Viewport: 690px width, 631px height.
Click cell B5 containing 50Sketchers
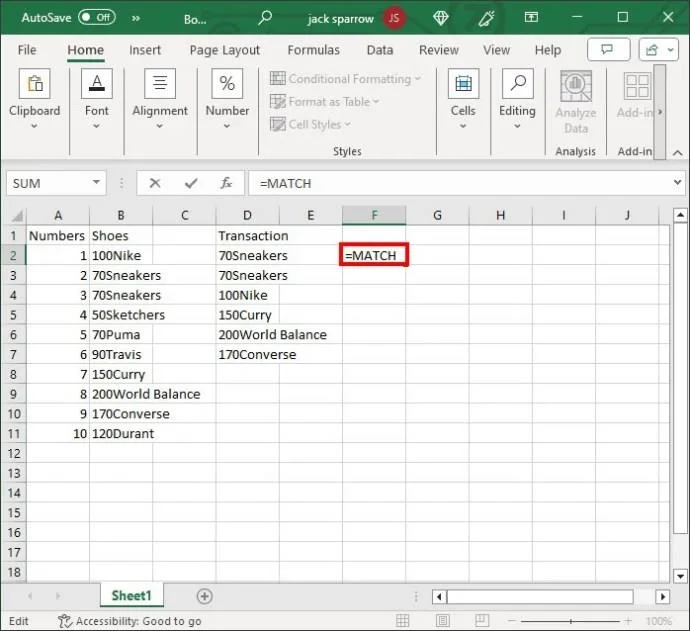121,315
